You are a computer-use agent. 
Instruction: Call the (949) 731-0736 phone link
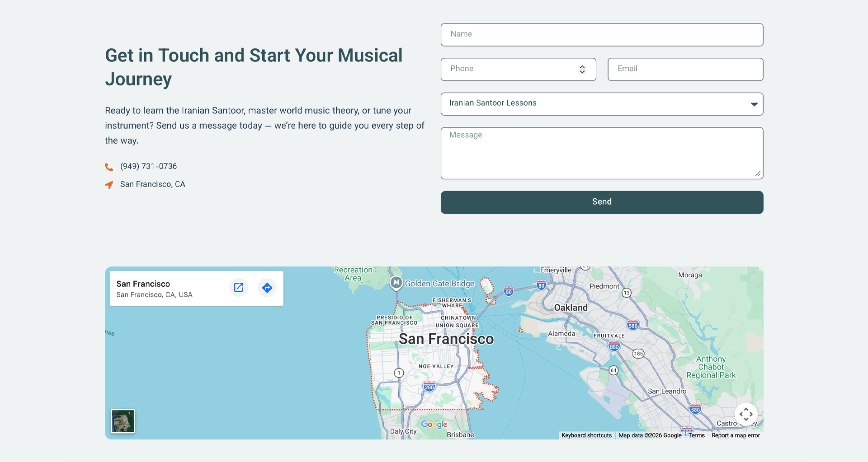tap(148, 166)
